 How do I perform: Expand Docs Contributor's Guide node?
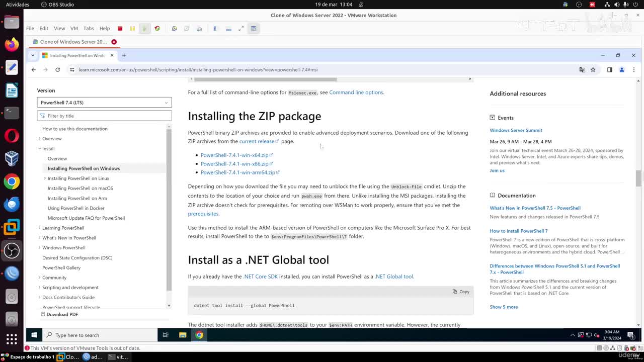click(x=39, y=297)
